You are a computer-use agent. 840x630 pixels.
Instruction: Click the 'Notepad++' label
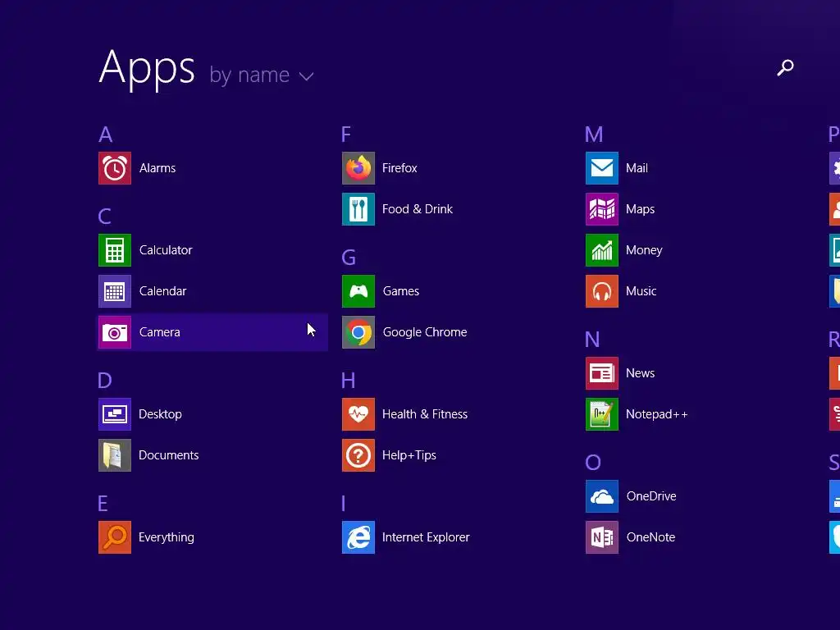(x=657, y=414)
